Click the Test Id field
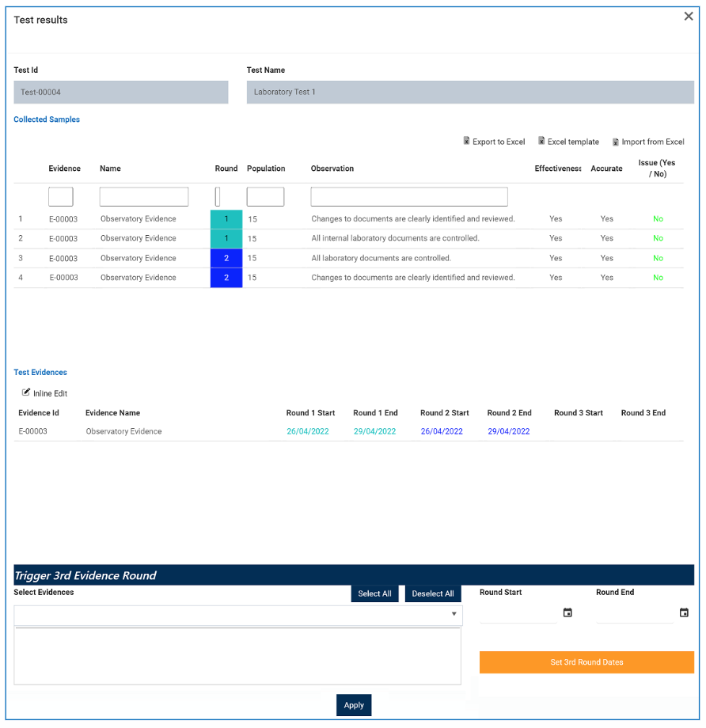The width and height of the screenshot is (706, 728). pos(121,92)
